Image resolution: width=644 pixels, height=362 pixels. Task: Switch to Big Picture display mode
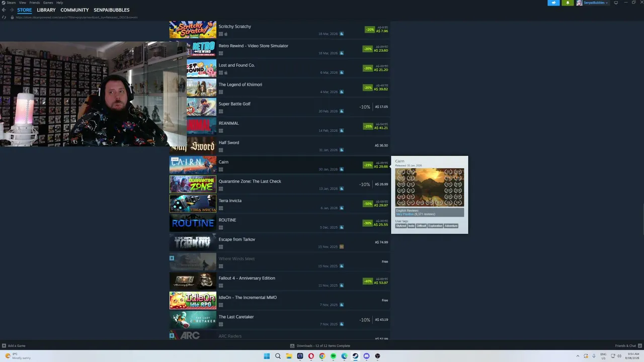coord(616,3)
